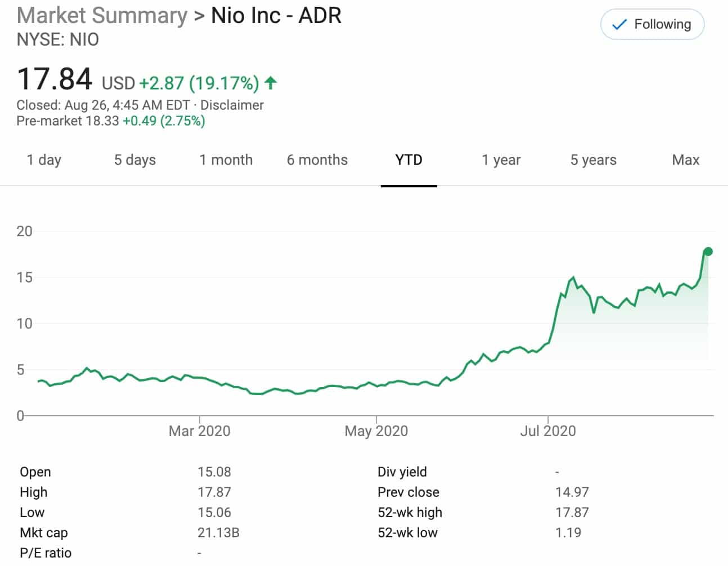This screenshot has width=728, height=566.
Task: Click the Market Summary breadcrumb link
Action: pyautogui.click(x=102, y=15)
